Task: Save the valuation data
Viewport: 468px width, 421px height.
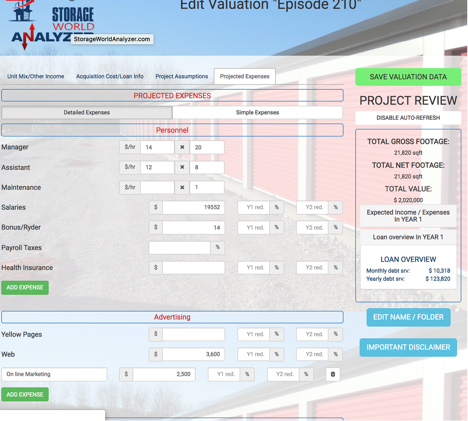Action: pos(408,77)
